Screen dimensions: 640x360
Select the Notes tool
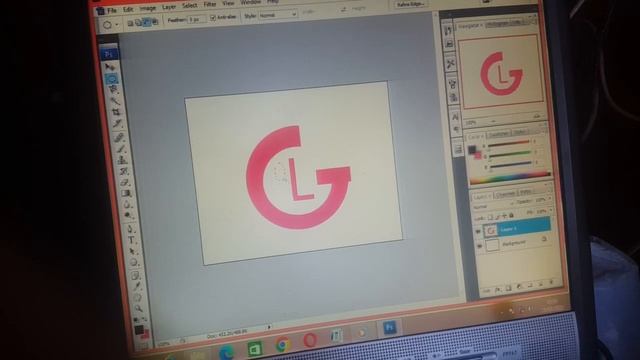click(x=136, y=276)
